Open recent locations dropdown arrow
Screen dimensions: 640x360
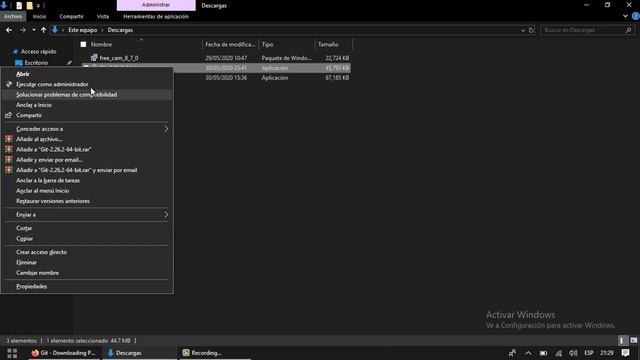pyautogui.click(x=33, y=30)
